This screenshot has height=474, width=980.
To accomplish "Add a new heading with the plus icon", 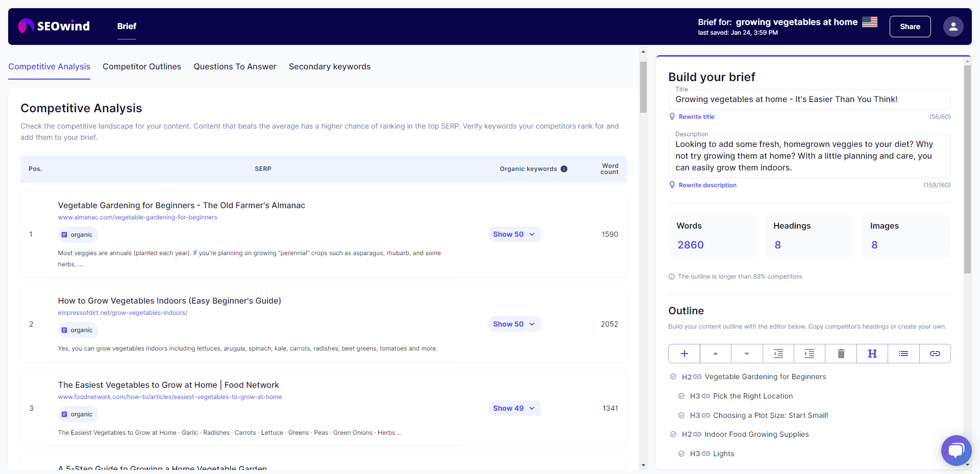I will [x=684, y=353].
